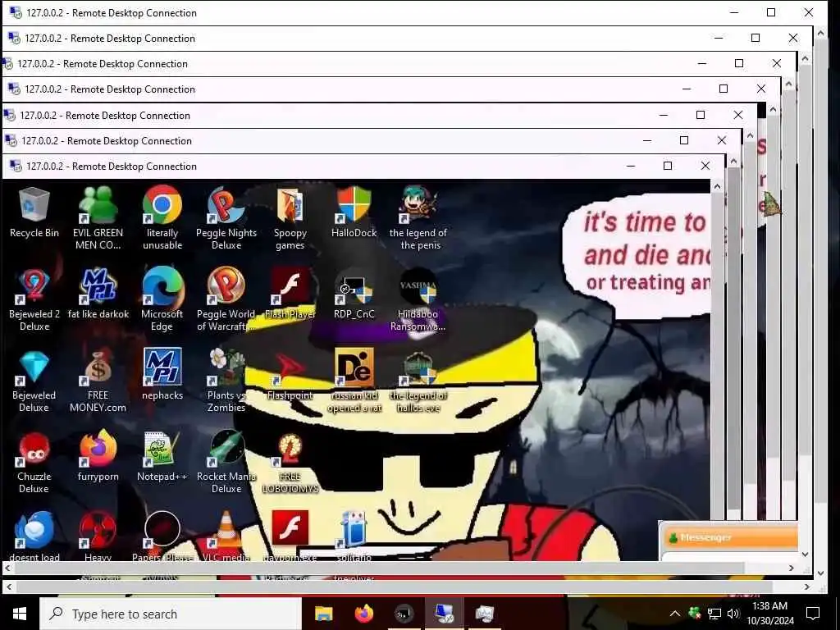The width and height of the screenshot is (840, 630).
Task: Open the FREE MONEY.com money bag icon
Action: (98, 381)
